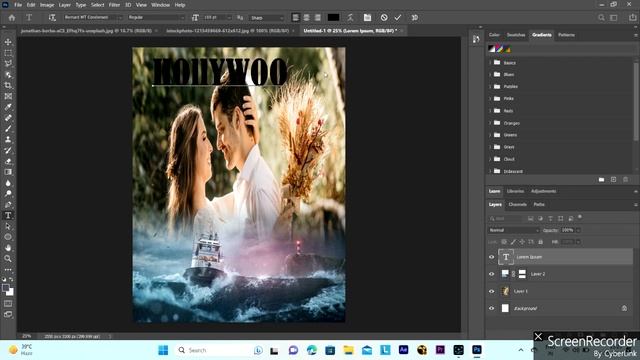Click the Layer 2 mask thumbnail

pos(522,274)
